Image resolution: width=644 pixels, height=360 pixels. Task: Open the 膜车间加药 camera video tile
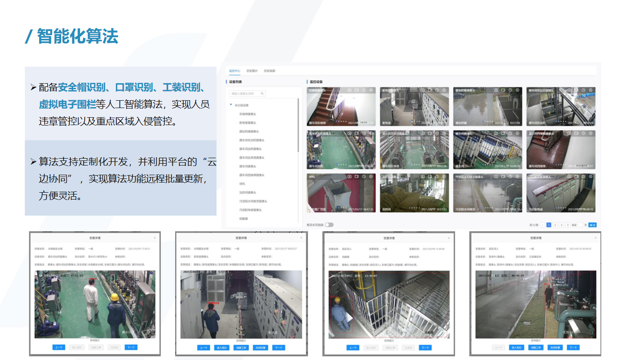click(341, 150)
